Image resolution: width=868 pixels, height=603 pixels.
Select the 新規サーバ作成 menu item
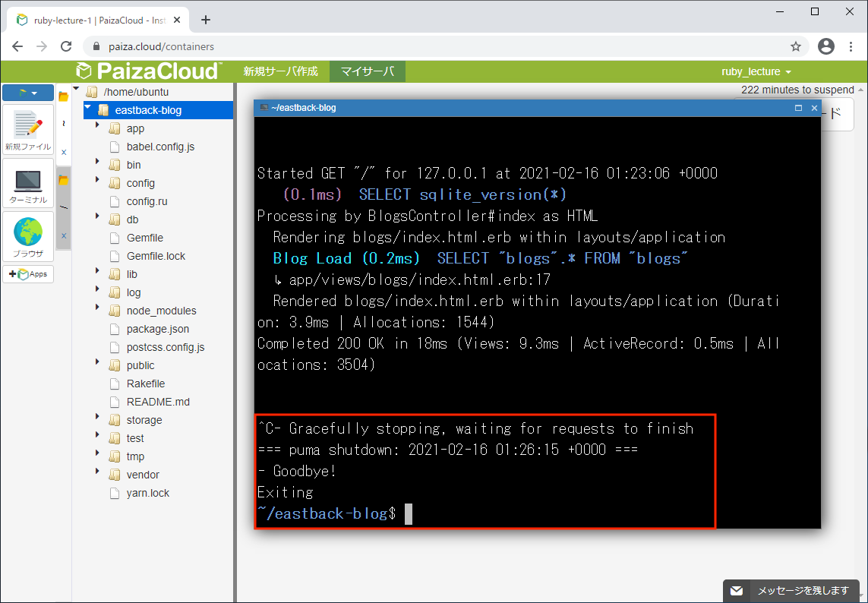[x=280, y=71]
